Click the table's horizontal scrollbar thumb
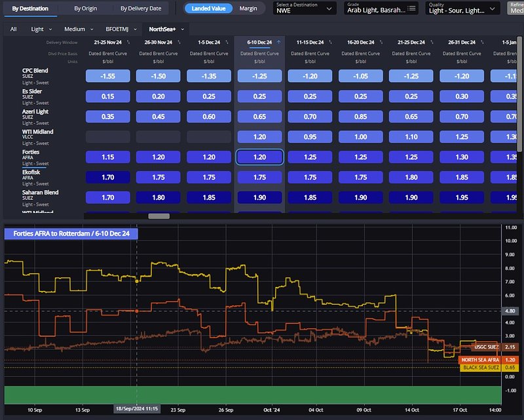 [x=159, y=216]
